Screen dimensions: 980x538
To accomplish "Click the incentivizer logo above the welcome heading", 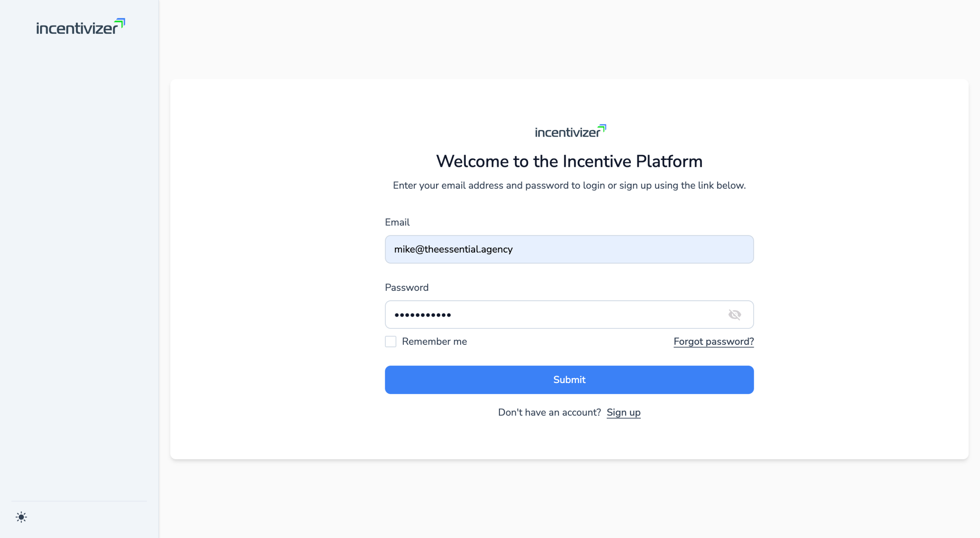I will 570,132.
